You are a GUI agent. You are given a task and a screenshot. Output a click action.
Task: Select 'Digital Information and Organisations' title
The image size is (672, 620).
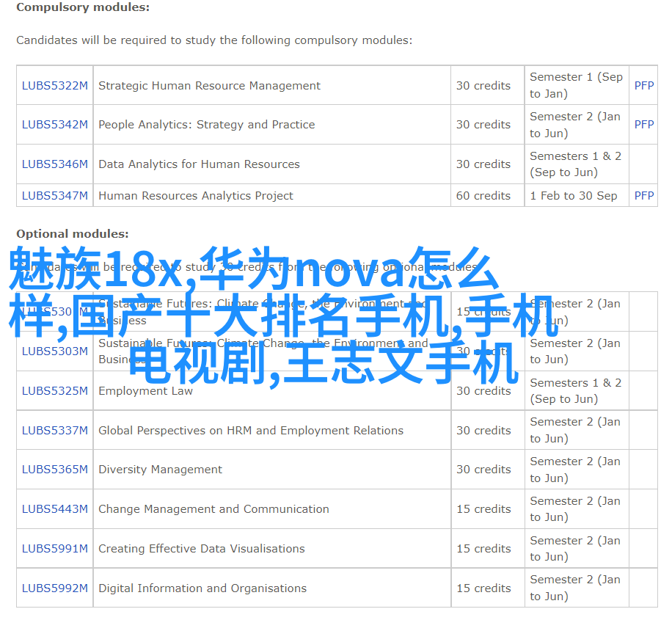(202, 588)
